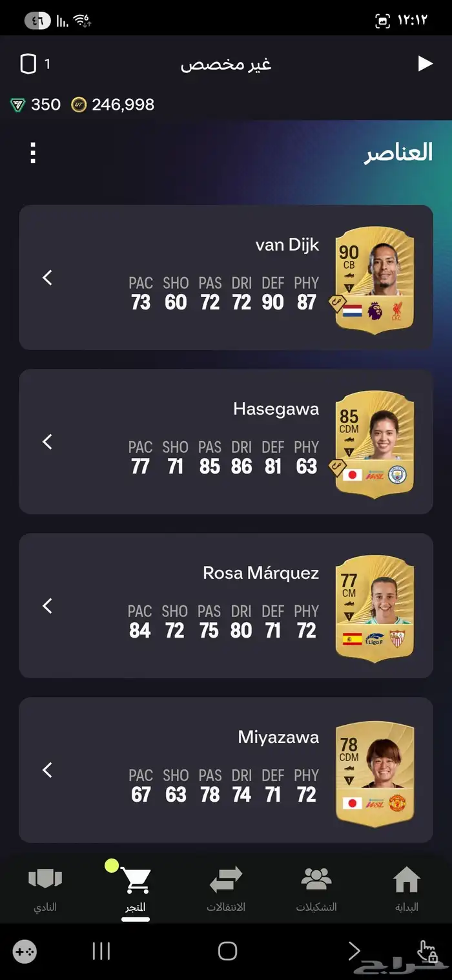This screenshot has width=452, height=980.
Task: Tap the Rosa Márquez player name
Action: (261, 573)
